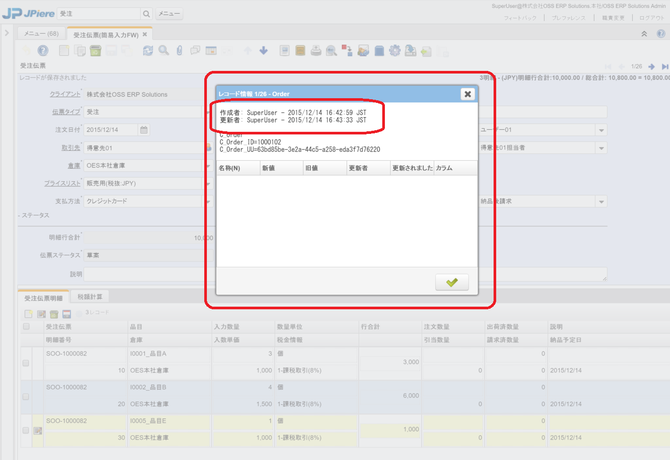
Task: Go to detail record with blue down arrow
Action: [x=264, y=51]
